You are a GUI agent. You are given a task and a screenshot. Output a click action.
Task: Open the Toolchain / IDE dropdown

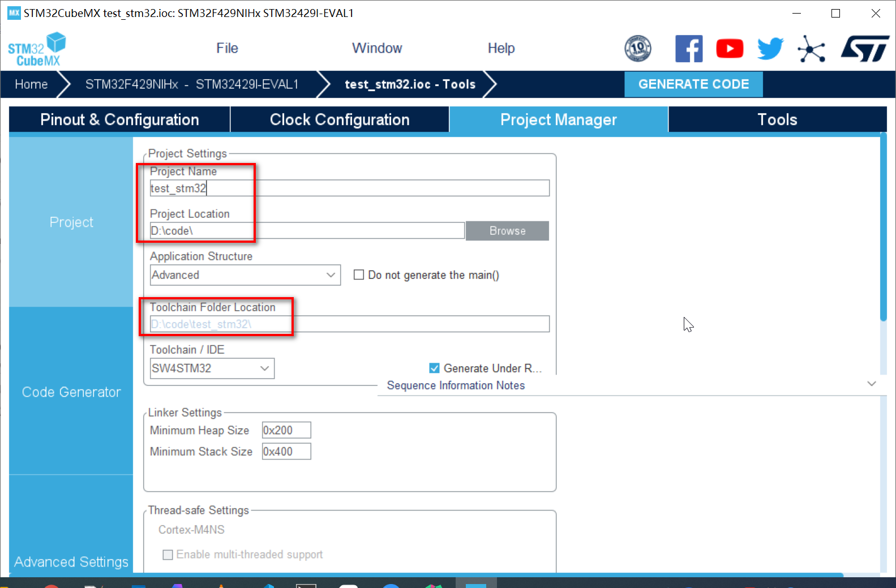tap(212, 368)
